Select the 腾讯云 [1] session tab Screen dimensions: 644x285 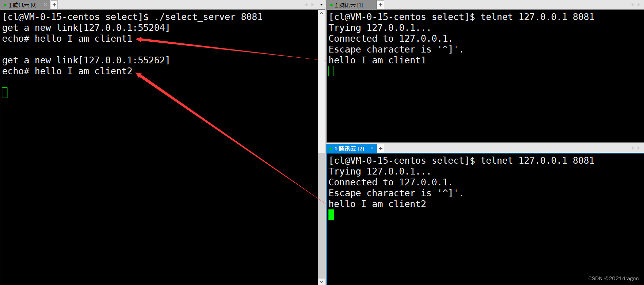click(x=349, y=5)
